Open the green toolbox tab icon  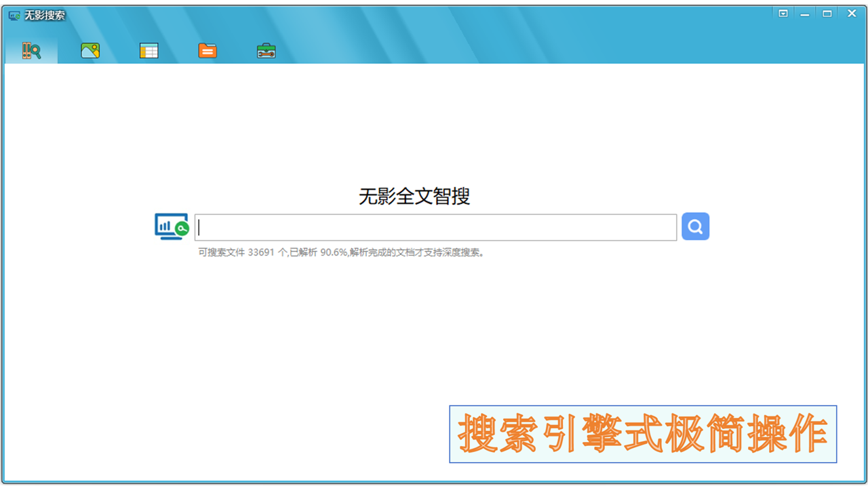(x=266, y=50)
